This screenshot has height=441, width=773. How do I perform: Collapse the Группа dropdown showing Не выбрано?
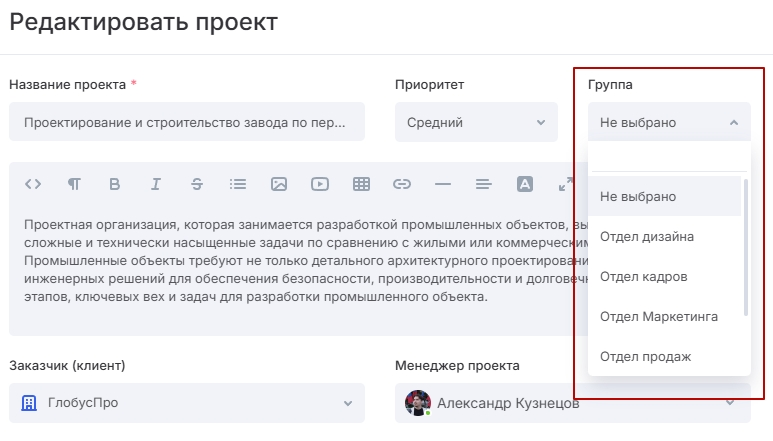tap(669, 122)
